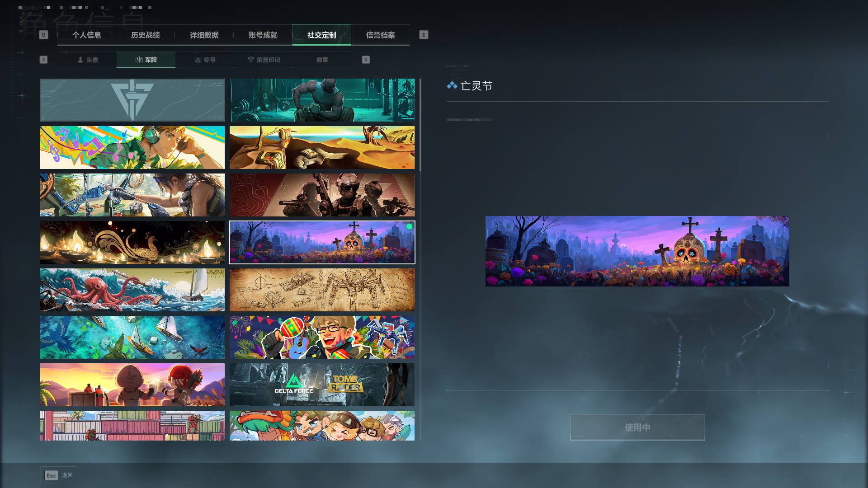Choose the cartoon squad faces dog tag
The width and height of the screenshot is (868, 488).
pyautogui.click(x=322, y=425)
